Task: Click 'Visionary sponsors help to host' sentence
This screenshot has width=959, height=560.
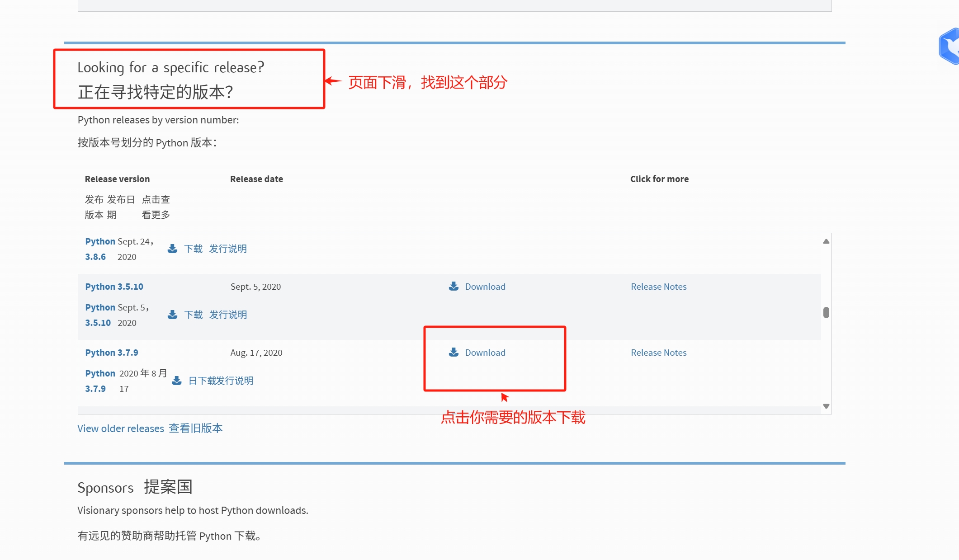Action: tap(193, 510)
